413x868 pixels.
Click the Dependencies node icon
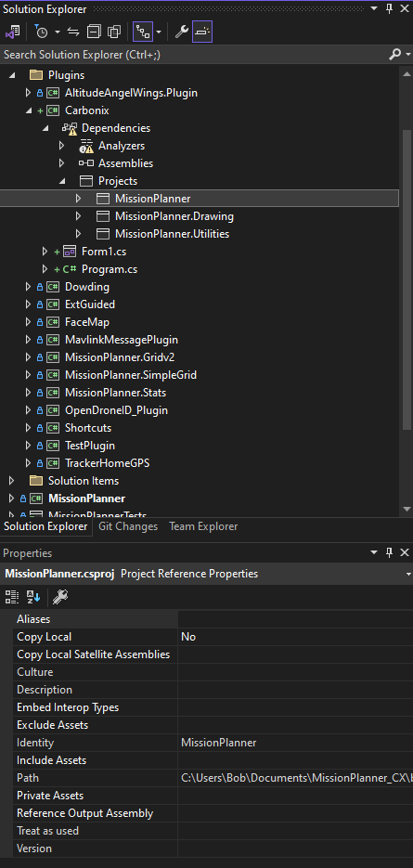pos(70,128)
